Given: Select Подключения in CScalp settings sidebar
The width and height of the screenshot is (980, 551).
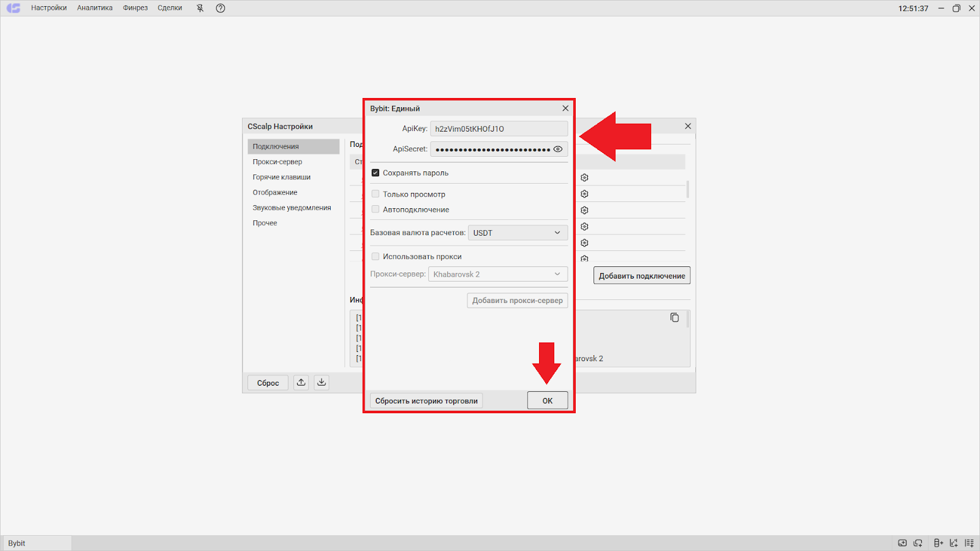Looking at the screenshot, I should 293,146.
